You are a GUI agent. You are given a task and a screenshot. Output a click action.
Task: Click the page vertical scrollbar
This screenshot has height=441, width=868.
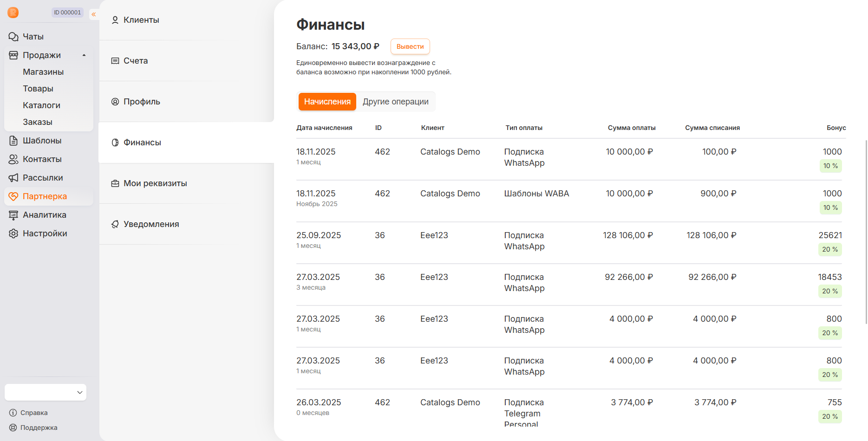point(866,232)
